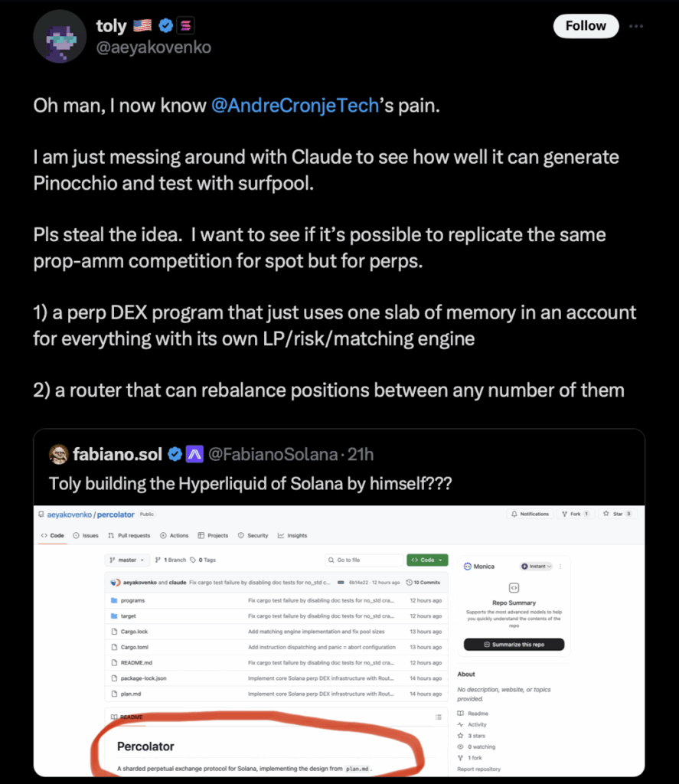Open the @AndreCronjeTech mention link

tap(295, 105)
